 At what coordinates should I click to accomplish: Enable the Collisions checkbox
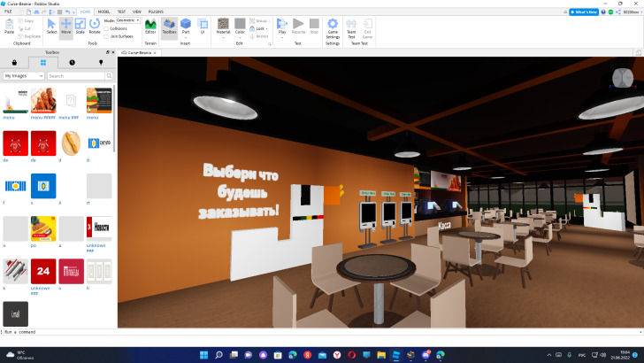107,28
